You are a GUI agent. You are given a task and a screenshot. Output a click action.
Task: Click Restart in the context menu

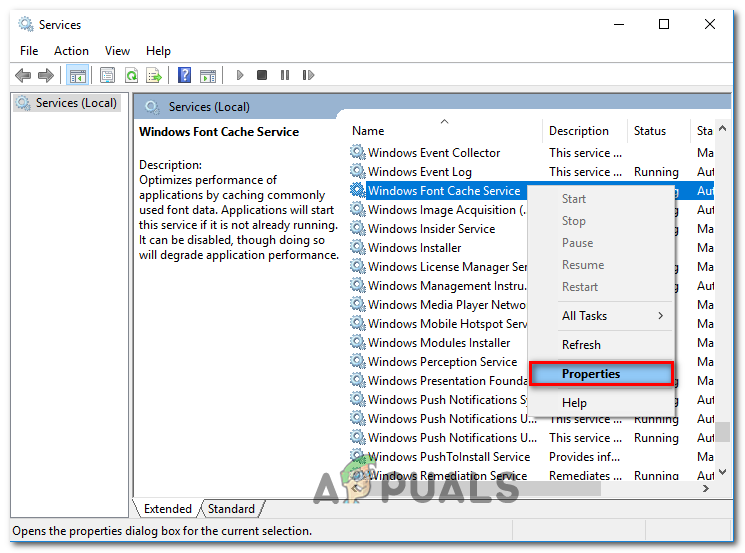[x=601, y=287]
